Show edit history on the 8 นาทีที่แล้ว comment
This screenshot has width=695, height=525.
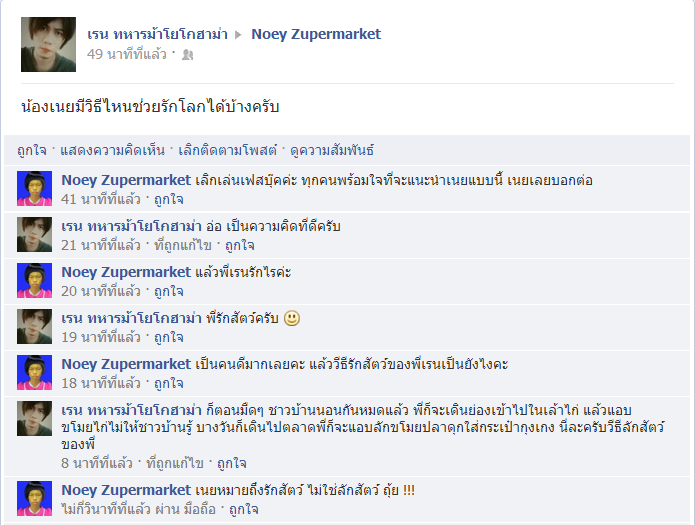click(175, 463)
